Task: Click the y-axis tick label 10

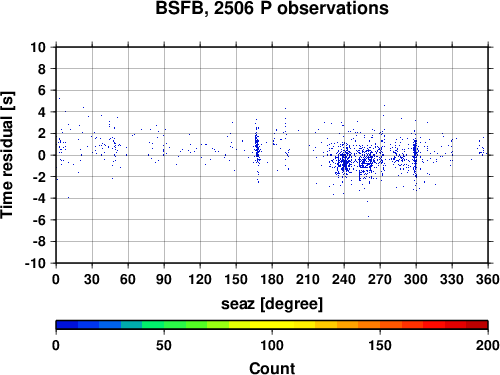Action: coord(38,47)
